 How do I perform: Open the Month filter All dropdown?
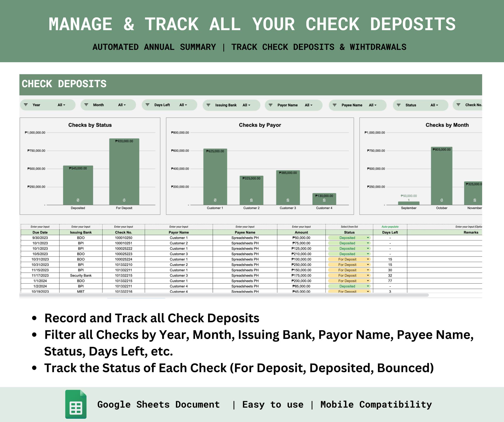click(x=122, y=105)
